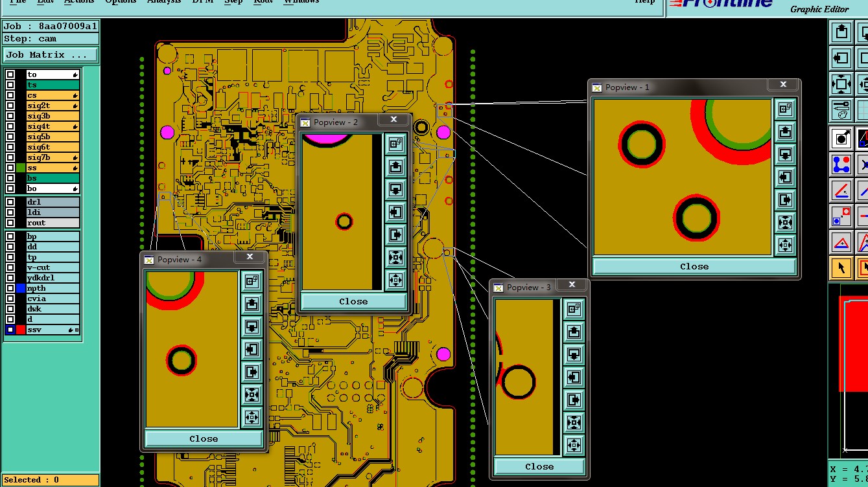This screenshot has height=487, width=868.
Task: Close Popview - 2 with its Close button
Action: pyautogui.click(x=353, y=301)
